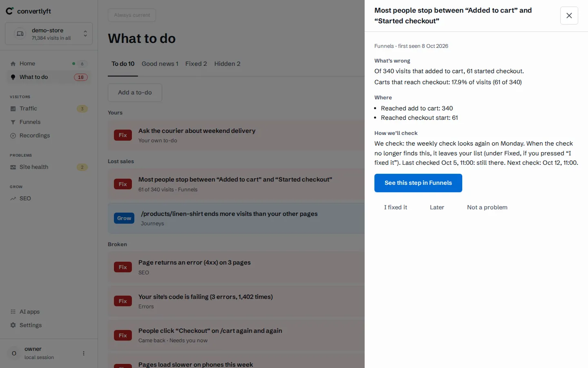Click the Traffic count badge 3
The width and height of the screenshot is (588, 368).
point(82,109)
